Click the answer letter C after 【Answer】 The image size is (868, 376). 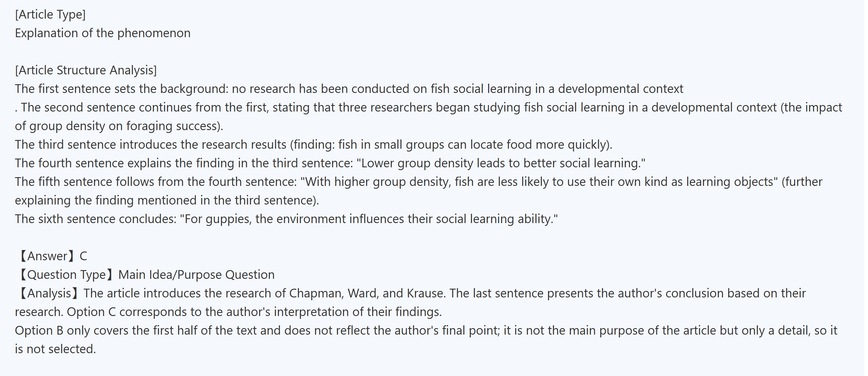[x=83, y=256]
